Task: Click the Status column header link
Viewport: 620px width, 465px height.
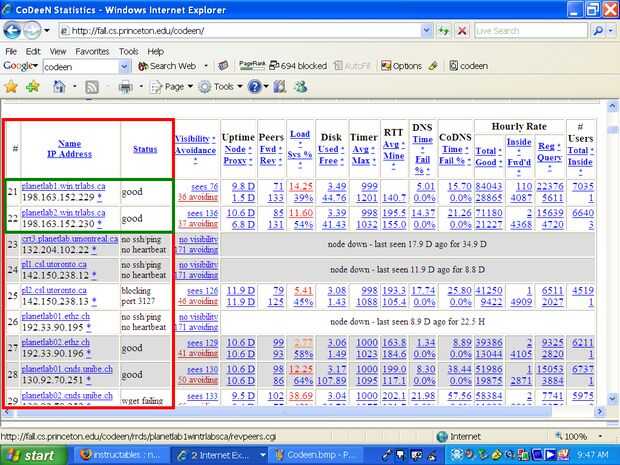Action: click(x=145, y=149)
